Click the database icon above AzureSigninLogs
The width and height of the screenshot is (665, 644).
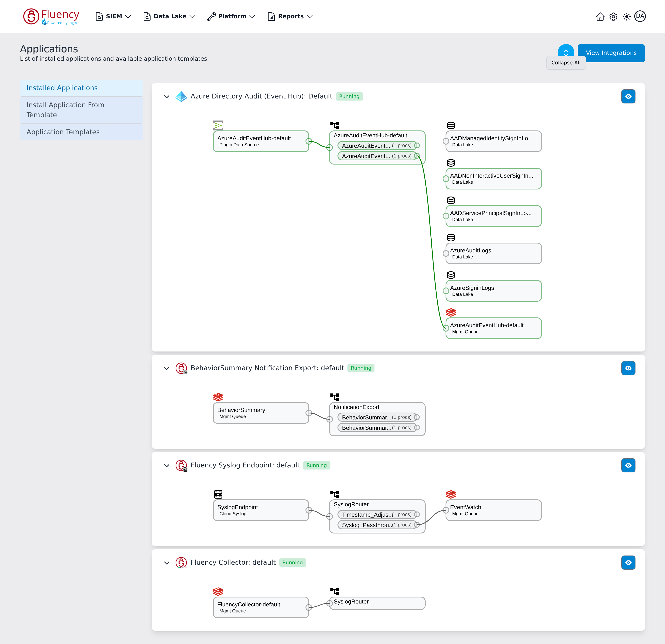point(451,275)
